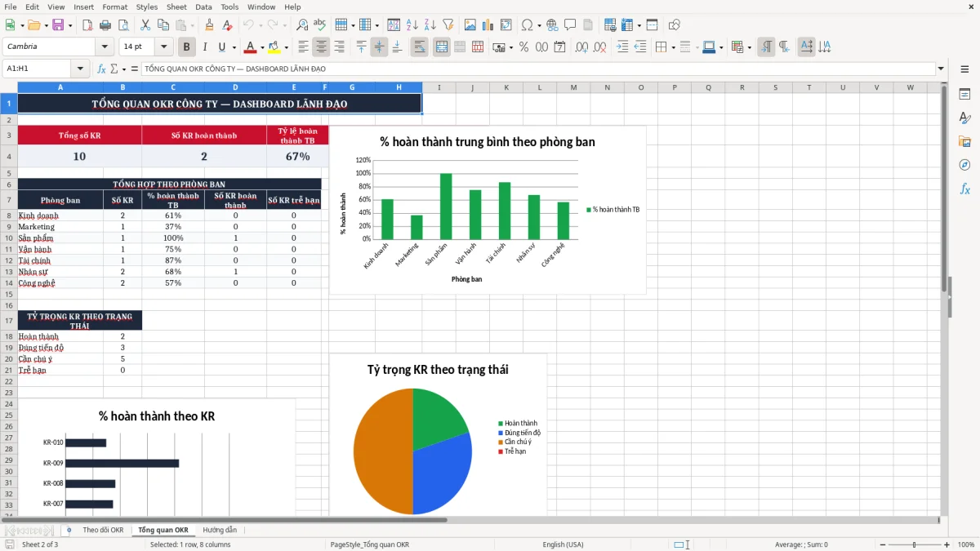Open the Function Wizard fx icon
Viewport: 980px width, 551px height.
pyautogui.click(x=101, y=69)
